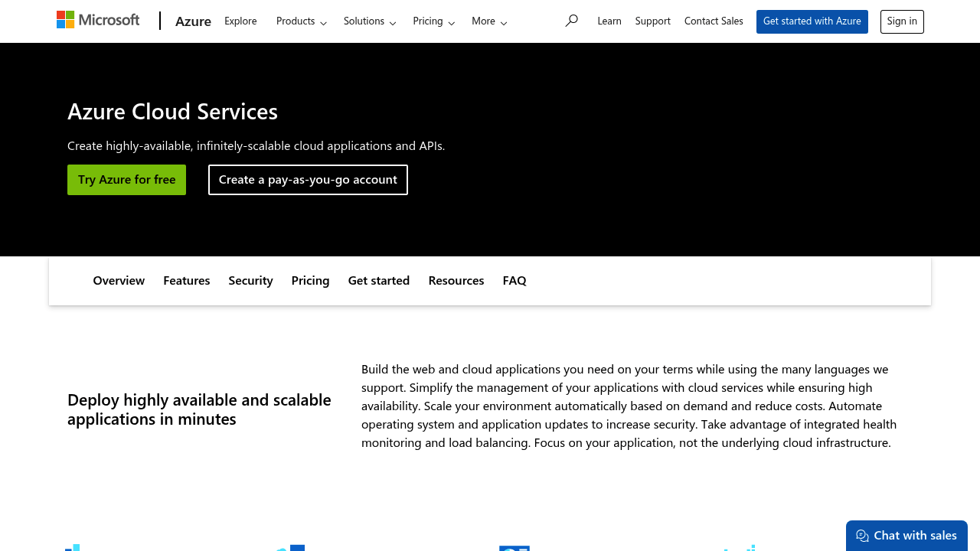Screen dimensions: 980x551
Task: Open the FAQ section
Action: [x=514, y=280]
